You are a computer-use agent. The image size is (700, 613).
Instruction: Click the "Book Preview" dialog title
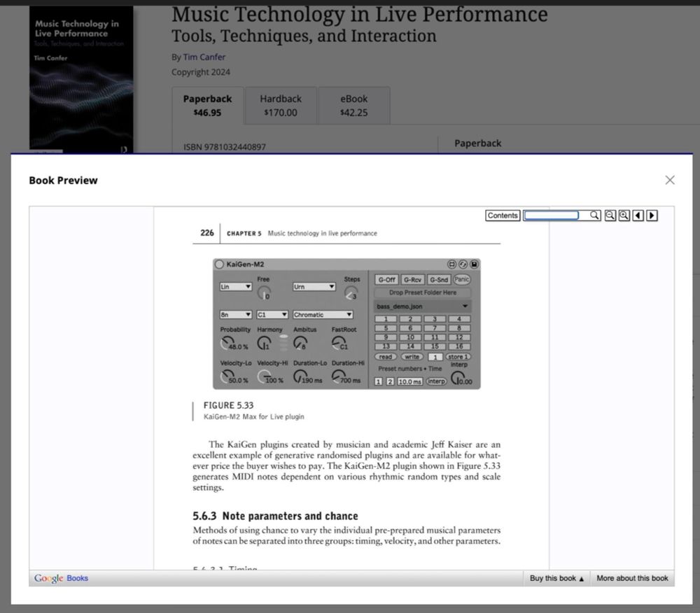coord(64,181)
